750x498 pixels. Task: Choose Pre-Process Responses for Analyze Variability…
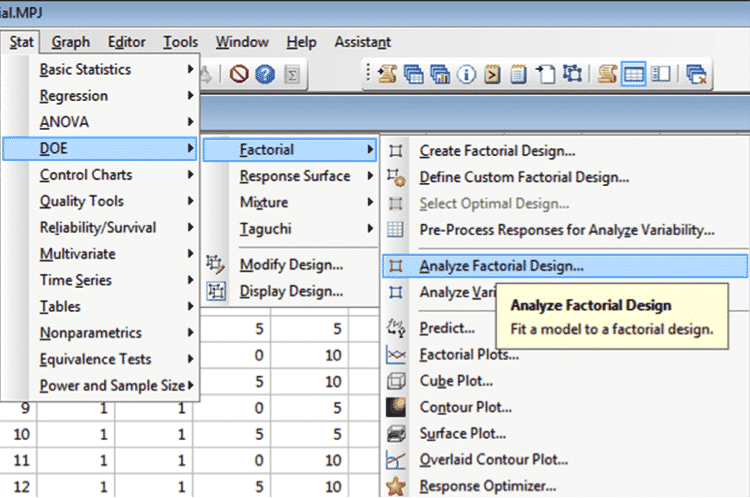point(565,230)
